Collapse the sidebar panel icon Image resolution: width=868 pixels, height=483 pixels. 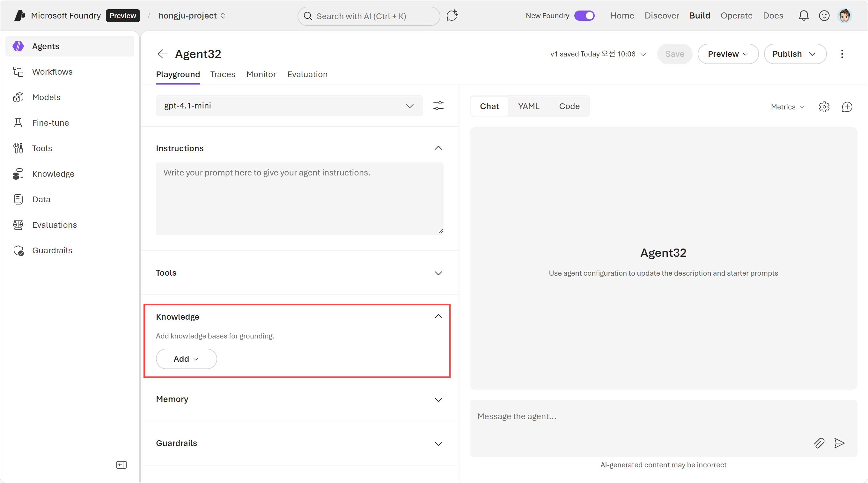[x=121, y=465]
